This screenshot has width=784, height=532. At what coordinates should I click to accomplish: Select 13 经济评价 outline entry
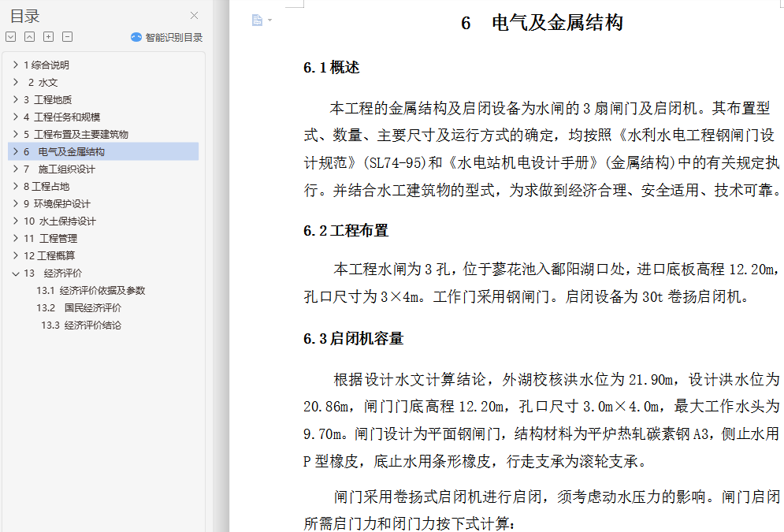pyautogui.click(x=53, y=273)
